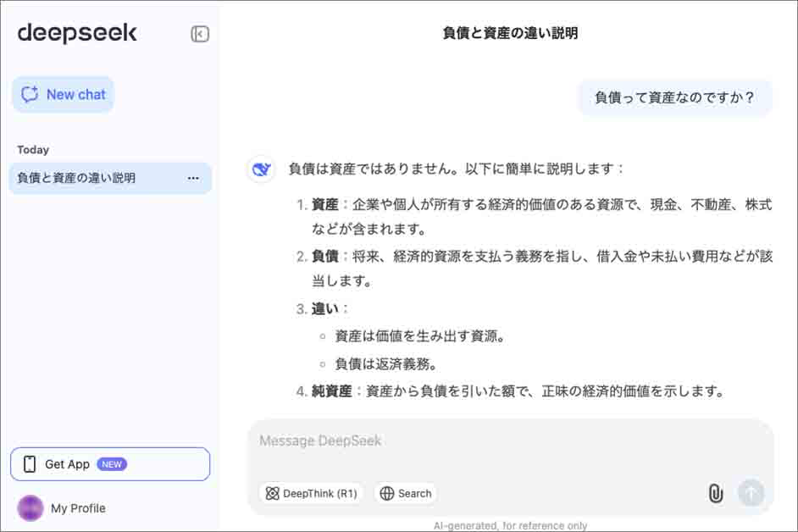Screen dimensions: 798x532
Task: Click the phone icon in Get App
Action: point(30,464)
